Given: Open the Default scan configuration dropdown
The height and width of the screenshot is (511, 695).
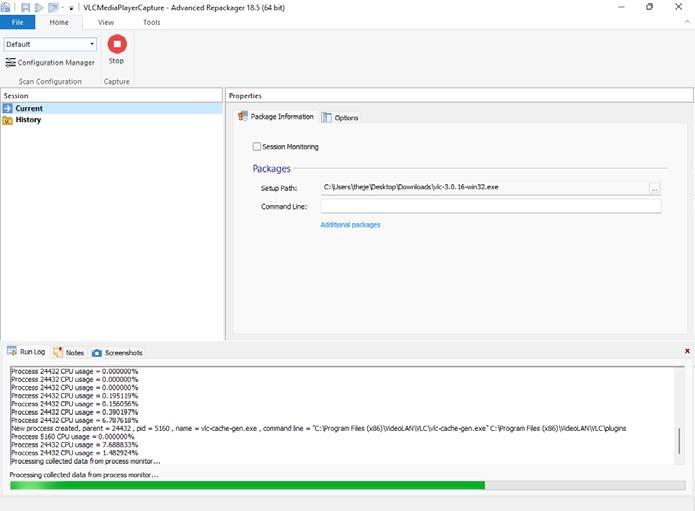Looking at the screenshot, I should (x=50, y=44).
